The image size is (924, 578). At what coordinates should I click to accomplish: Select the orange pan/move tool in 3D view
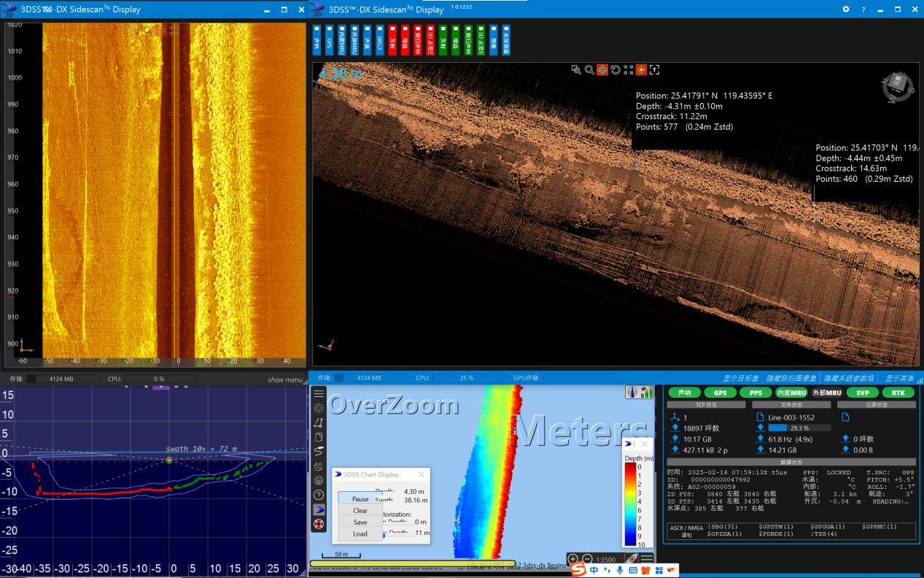pyautogui.click(x=602, y=70)
